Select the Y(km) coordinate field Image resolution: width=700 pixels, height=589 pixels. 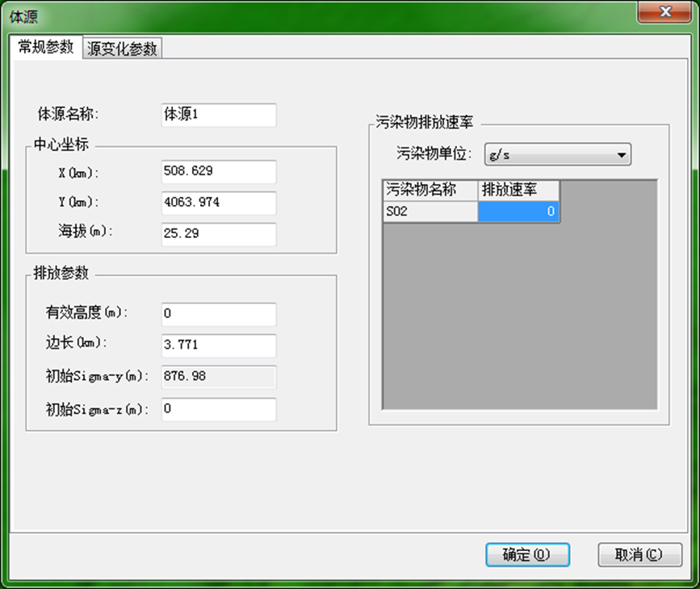[218, 203]
